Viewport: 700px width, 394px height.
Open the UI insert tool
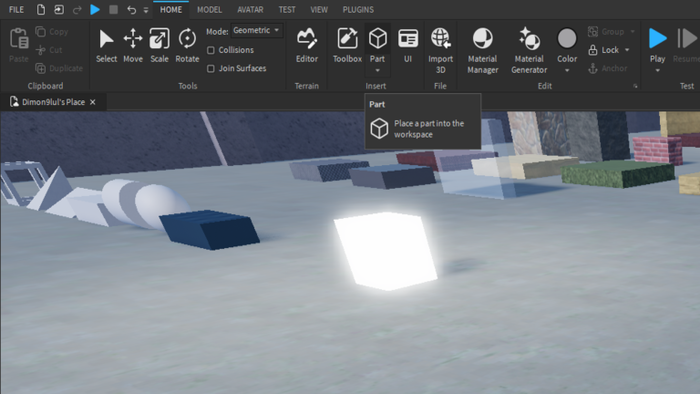[x=408, y=45]
